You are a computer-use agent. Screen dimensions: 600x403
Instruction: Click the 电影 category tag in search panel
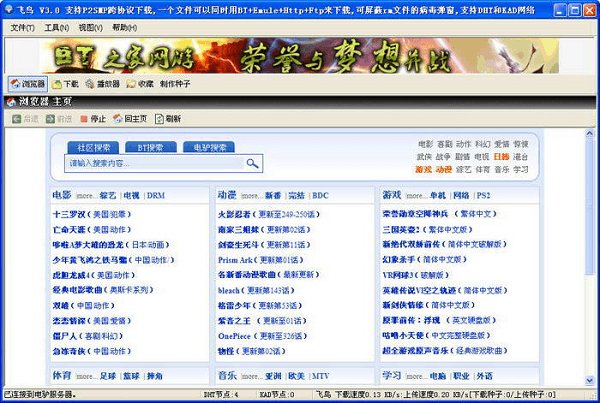(x=425, y=144)
